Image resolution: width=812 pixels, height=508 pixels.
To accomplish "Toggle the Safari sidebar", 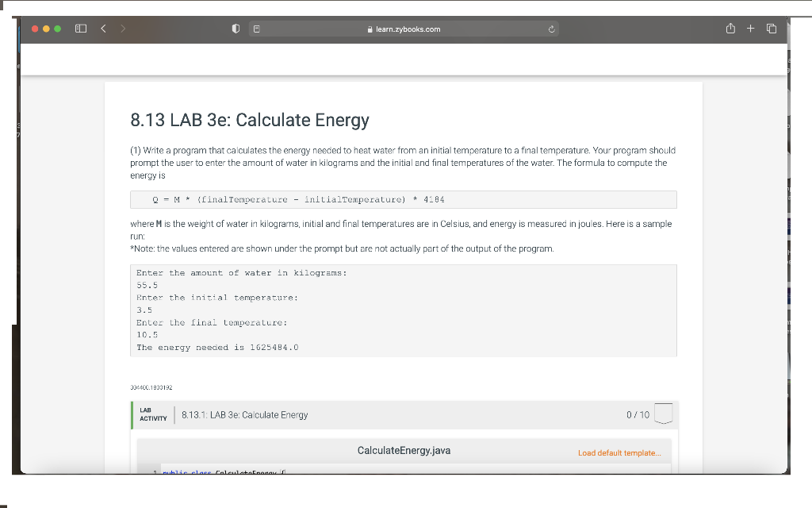I will coord(80,28).
